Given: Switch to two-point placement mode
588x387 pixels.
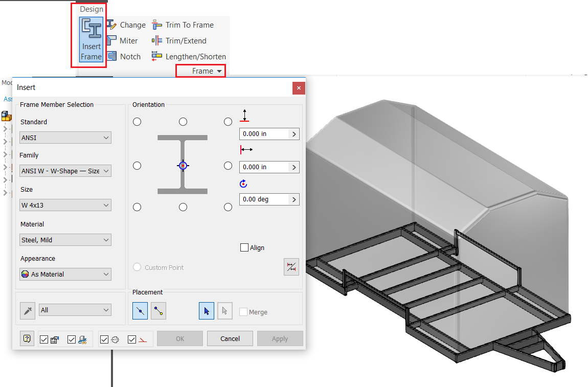Looking at the screenshot, I should click(x=158, y=310).
